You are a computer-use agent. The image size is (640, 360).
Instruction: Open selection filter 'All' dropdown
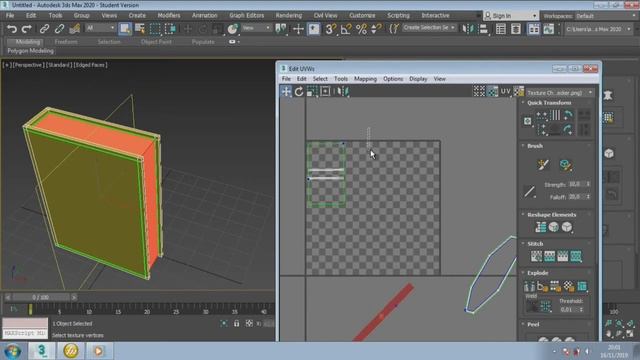tap(100, 28)
